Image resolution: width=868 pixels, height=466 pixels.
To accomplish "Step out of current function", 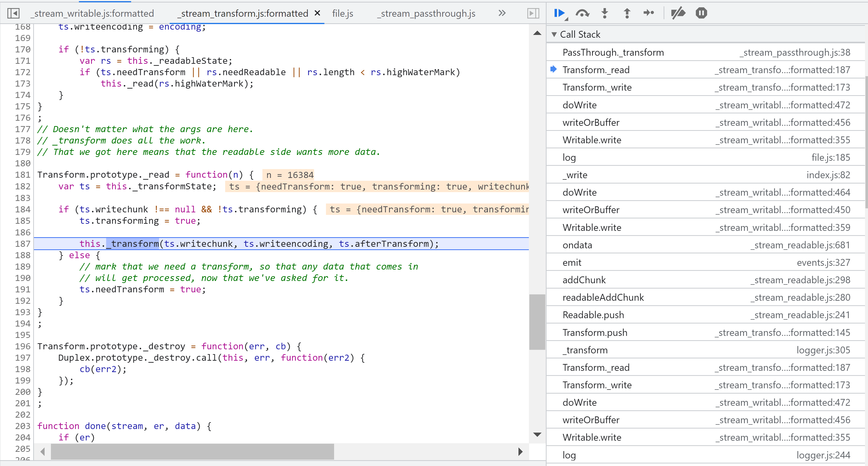I will pyautogui.click(x=627, y=13).
